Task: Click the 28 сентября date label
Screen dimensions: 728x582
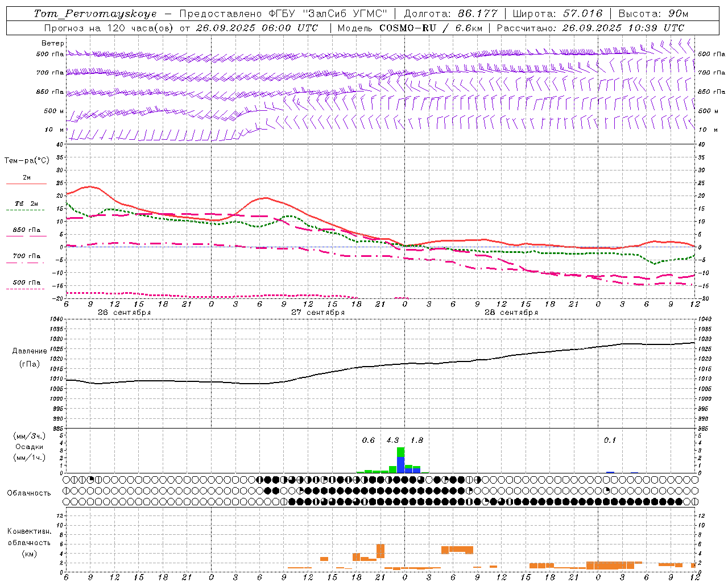Action: 511,313
